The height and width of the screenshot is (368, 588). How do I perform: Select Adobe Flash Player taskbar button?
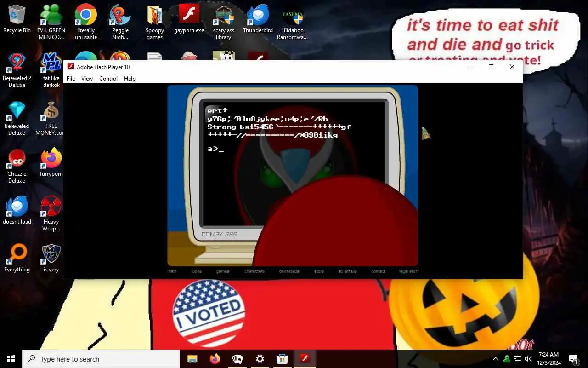click(x=305, y=359)
